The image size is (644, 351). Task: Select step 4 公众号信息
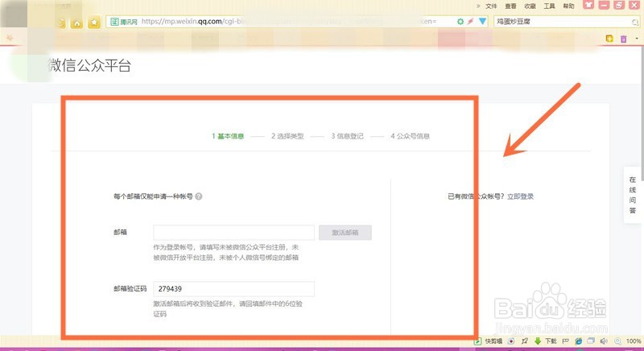point(410,136)
